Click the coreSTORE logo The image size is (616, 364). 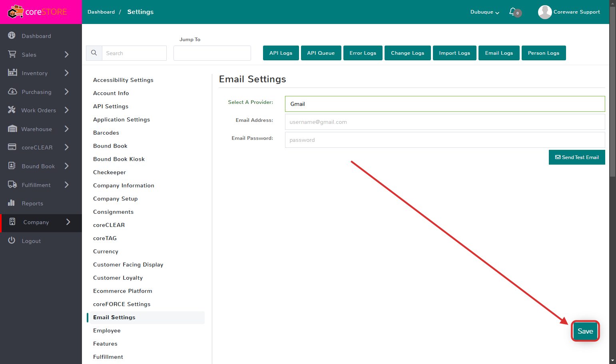pyautogui.click(x=38, y=12)
